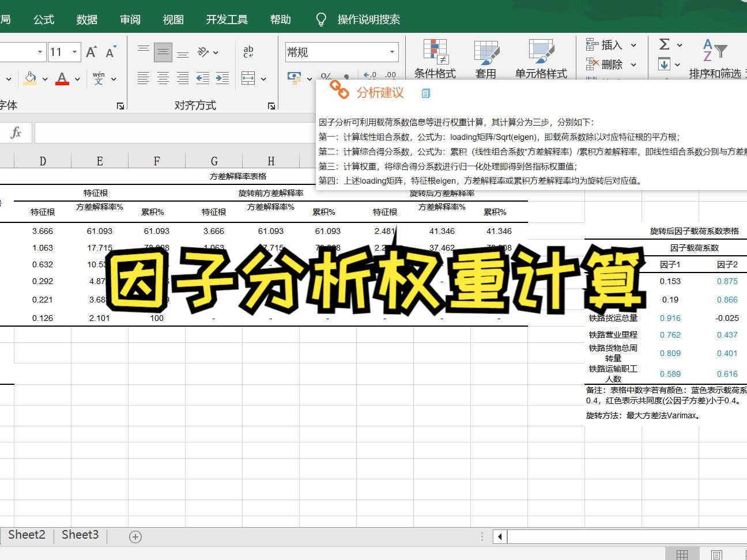Switch to Sheet3 tab
The height and width of the screenshot is (560, 747).
tap(80, 535)
